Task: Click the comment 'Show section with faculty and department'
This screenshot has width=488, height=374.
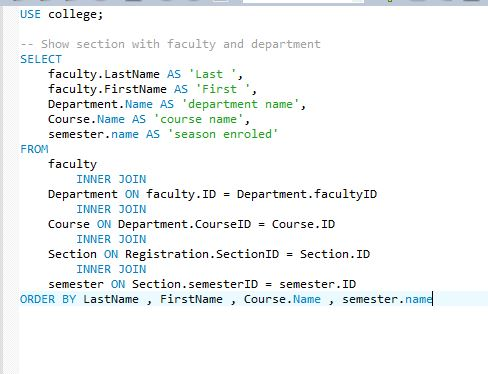Action: [x=181, y=44]
